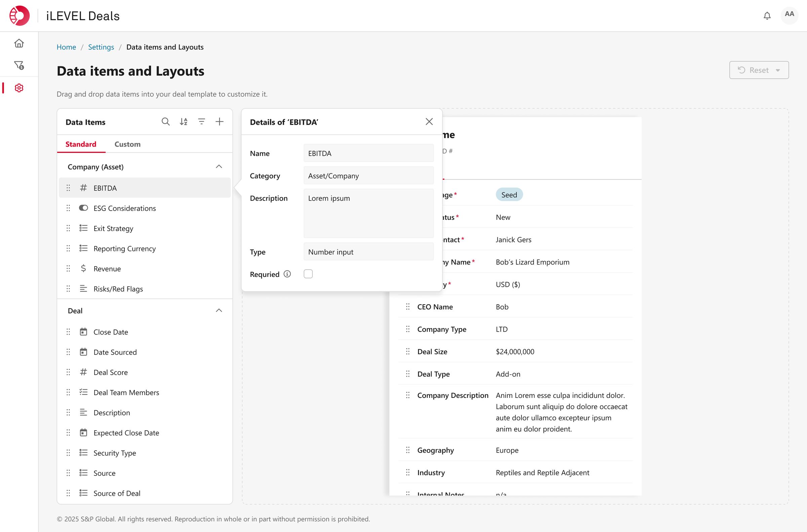The width and height of the screenshot is (807, 532).
Task: Close the Details of EBITDA panel
Action: pos(429,121)
